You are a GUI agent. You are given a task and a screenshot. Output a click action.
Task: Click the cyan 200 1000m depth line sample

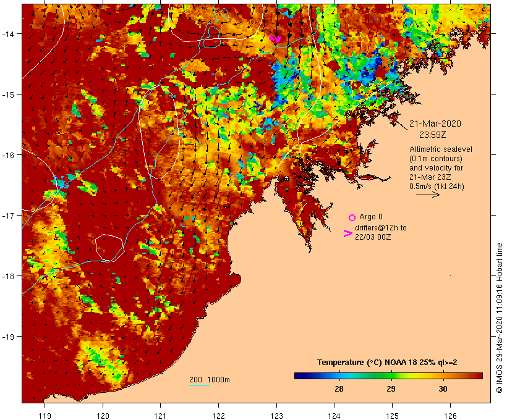(x=200, y=385)
